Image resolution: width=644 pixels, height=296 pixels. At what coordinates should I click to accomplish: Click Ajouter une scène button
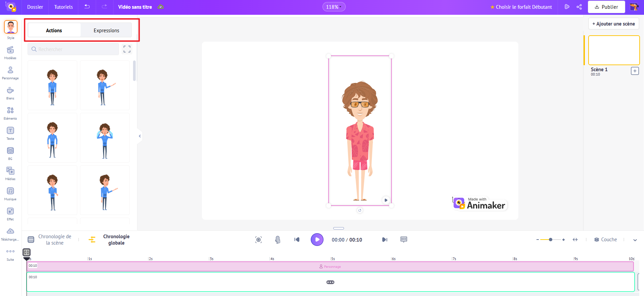point(614,24)
